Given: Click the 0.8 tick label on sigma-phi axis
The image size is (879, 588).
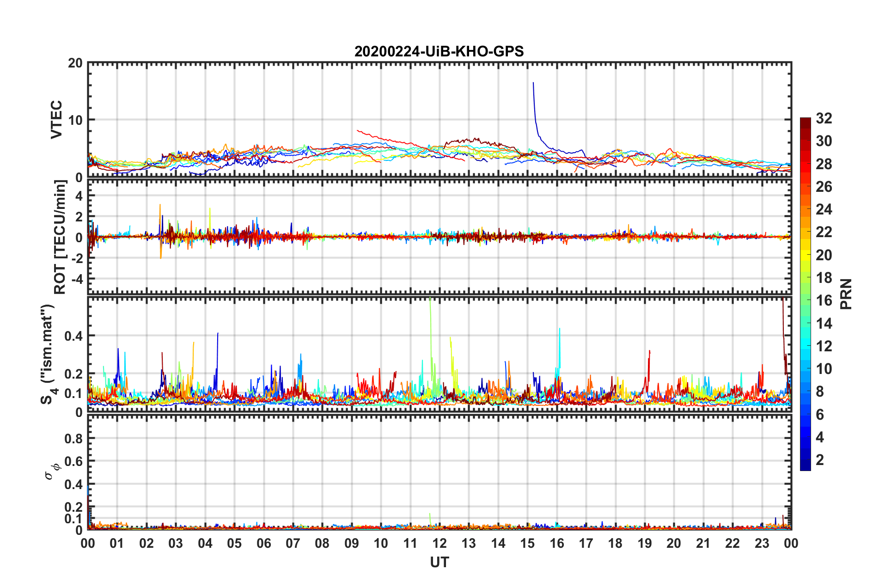Looking at the screenshot, I should tap(74, 438).
